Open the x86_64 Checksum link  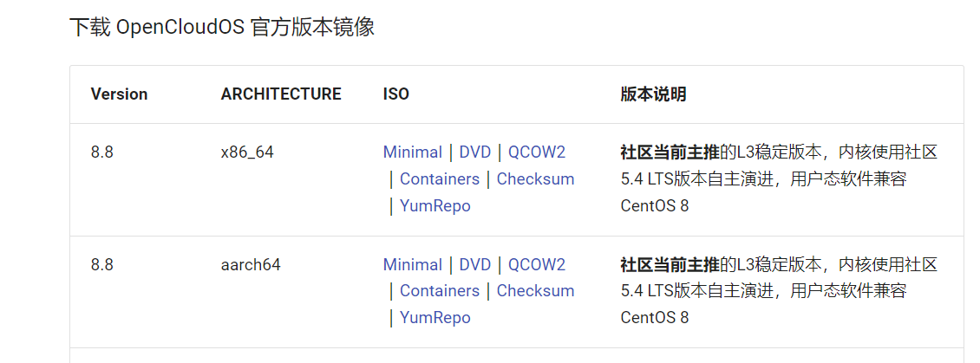[x=535, y=179]
